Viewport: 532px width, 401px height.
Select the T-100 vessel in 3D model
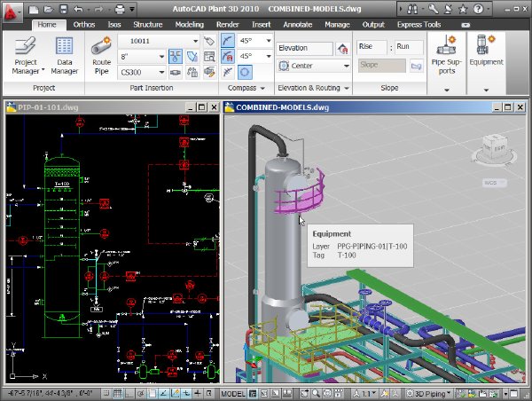coord(282,251)
